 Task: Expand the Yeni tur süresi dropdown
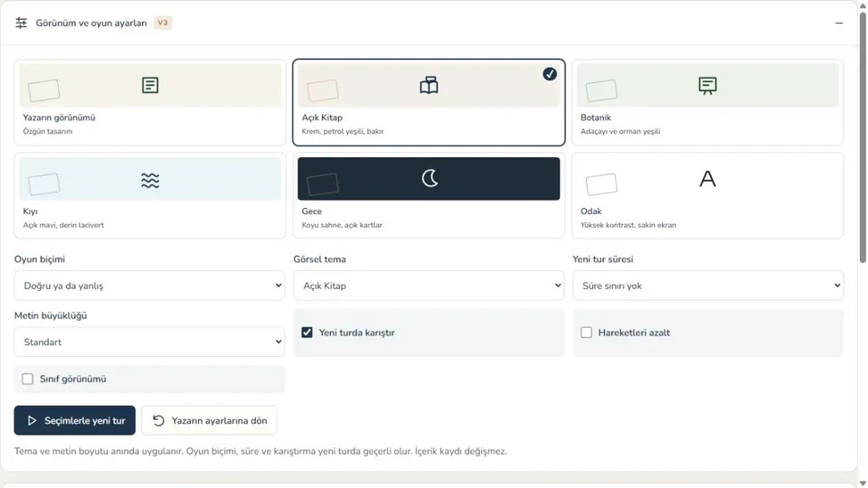[x=708, y=286]
